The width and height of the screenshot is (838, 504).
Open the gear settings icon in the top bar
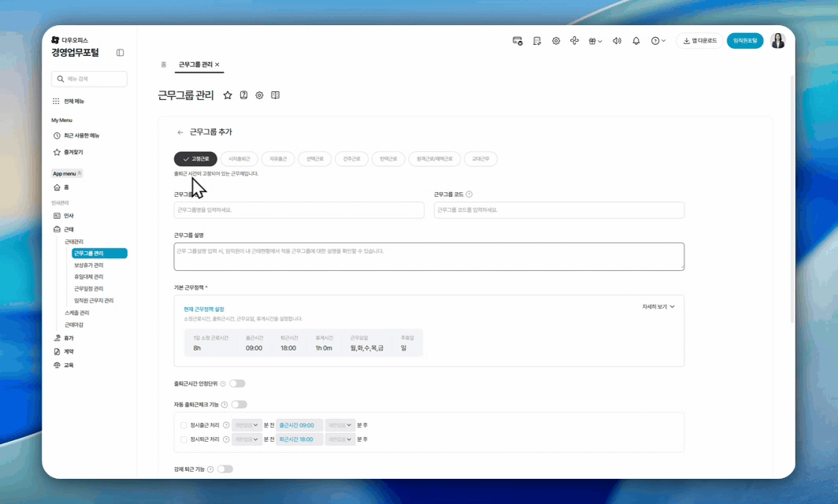[556, 41]
